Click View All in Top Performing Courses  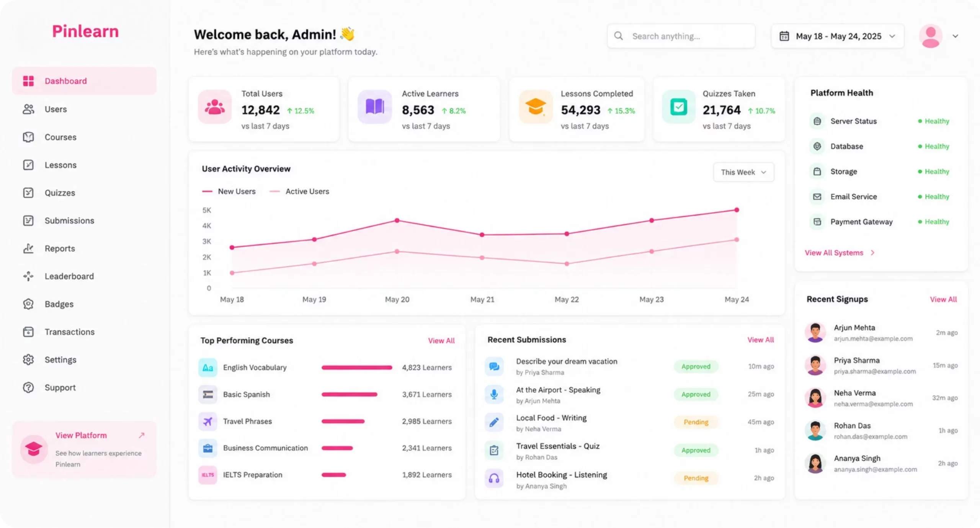pos(441,341)
